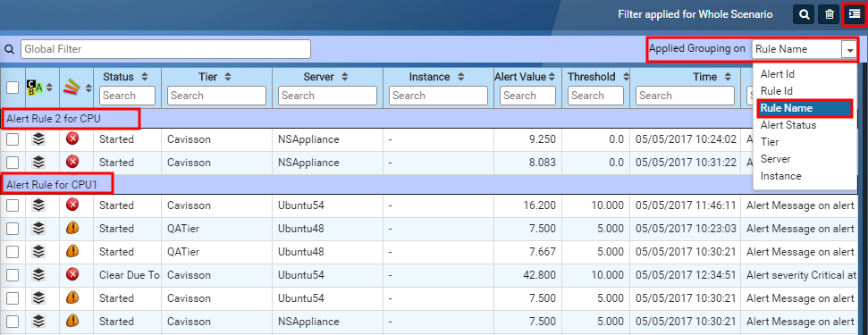868x335 pixels.
Task: Click severity icon for alert value 9.250
Action: [72, 139]
